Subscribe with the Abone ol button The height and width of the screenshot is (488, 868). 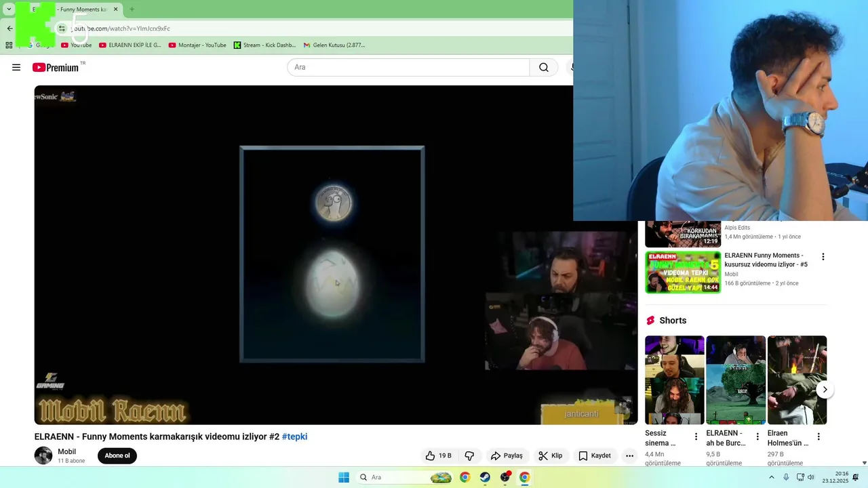point(117,455)
